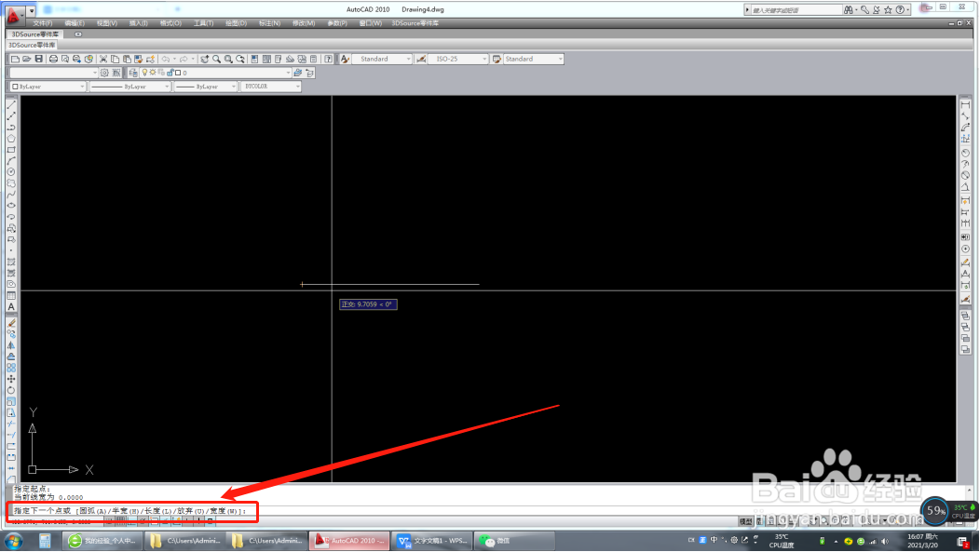Open the 文件(F) menu
The image size is (980, 552).
[42, 23]
